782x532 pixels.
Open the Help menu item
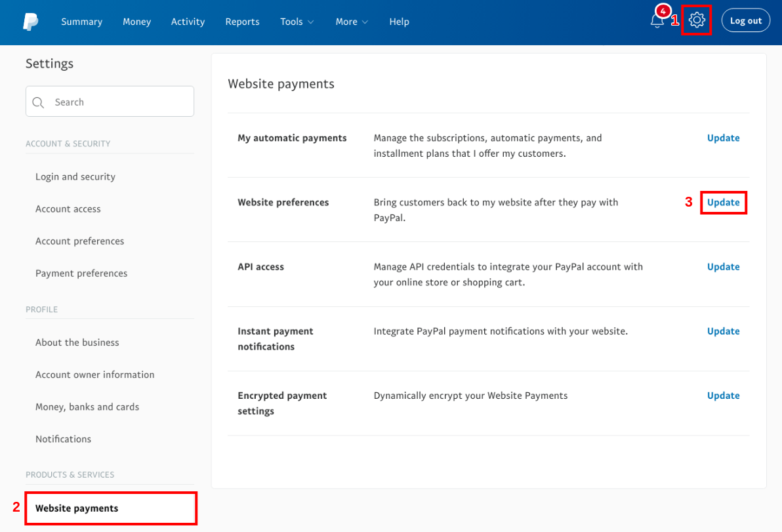pyautogui.click(x=399, y=22)
